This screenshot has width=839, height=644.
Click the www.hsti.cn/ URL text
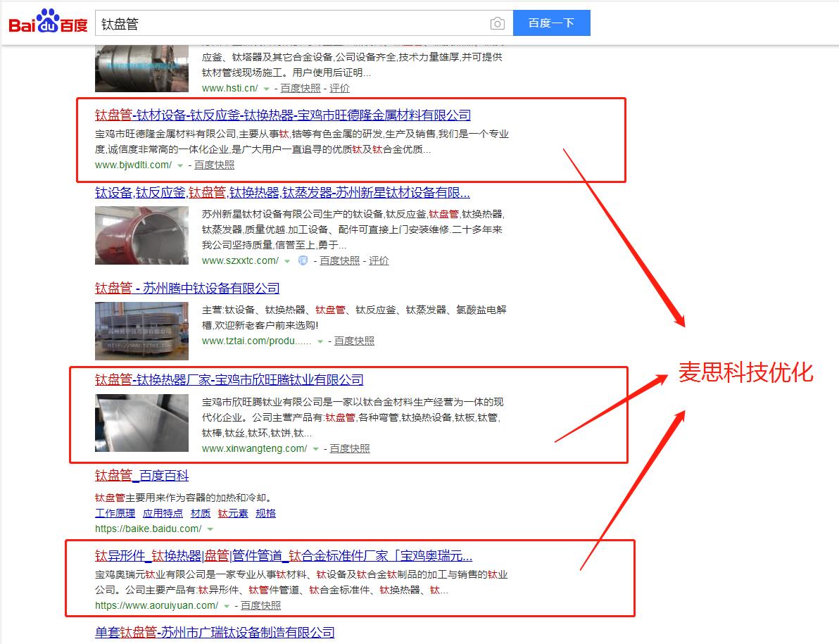click(230, 88)
